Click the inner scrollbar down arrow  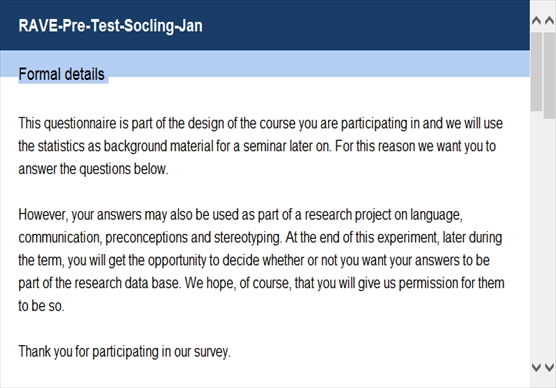536,367
